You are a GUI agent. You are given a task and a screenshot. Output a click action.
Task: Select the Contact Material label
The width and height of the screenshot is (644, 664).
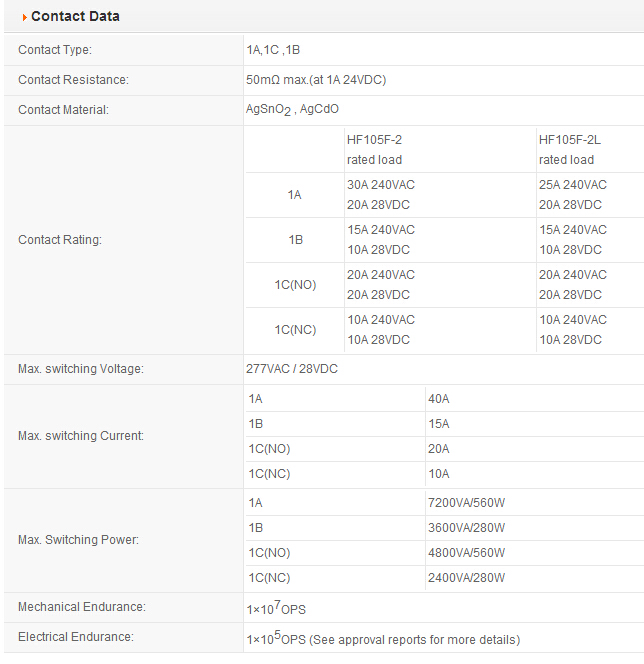click(x=64, y=110)
